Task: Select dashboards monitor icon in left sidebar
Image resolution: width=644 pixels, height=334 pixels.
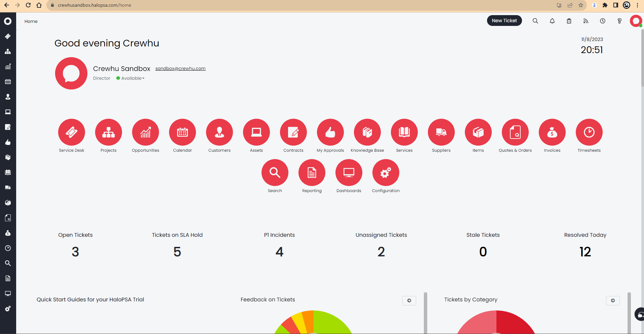Action: pos(8,294)
